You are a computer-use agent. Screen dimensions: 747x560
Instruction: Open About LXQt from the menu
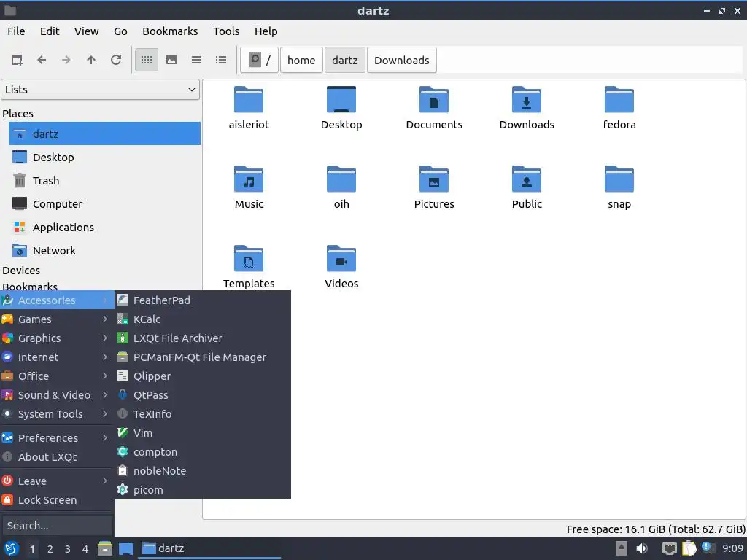(x=57, y=457)
